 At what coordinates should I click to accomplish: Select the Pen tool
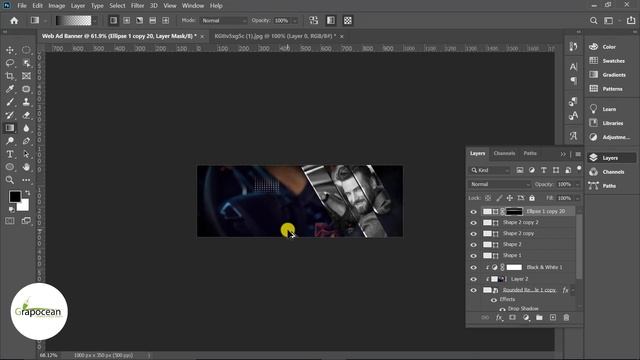(x=26, y=141)
